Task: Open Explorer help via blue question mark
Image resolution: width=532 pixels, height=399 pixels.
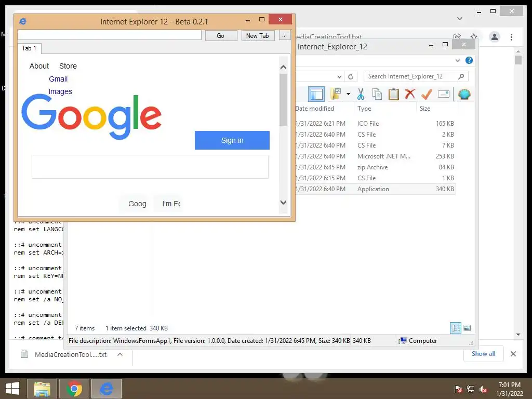Action: [469, 60]
